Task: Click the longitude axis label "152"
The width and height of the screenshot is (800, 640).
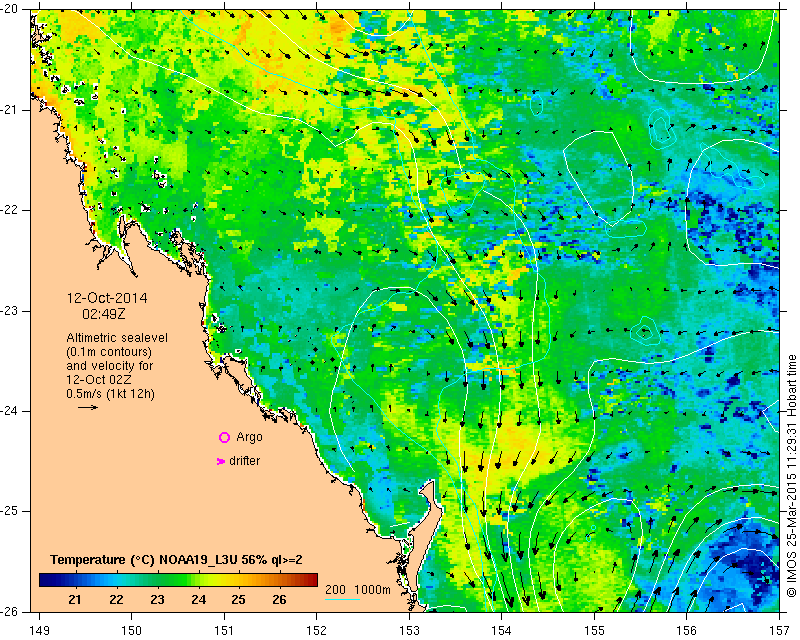Action: coord(316,630)
